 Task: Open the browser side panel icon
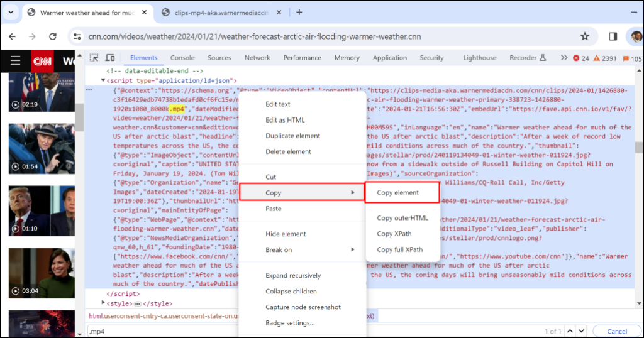613,36
